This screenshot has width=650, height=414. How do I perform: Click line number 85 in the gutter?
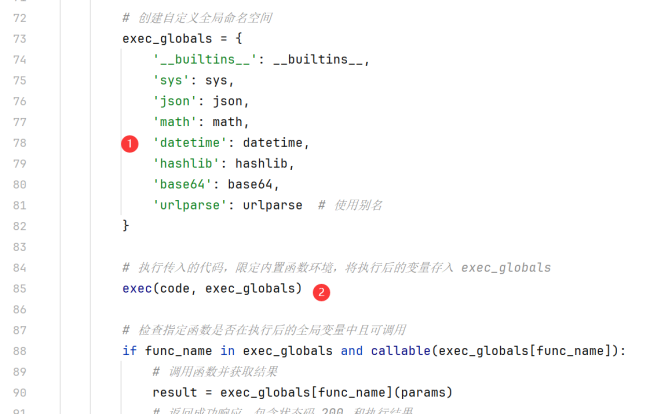coord(20,288)
